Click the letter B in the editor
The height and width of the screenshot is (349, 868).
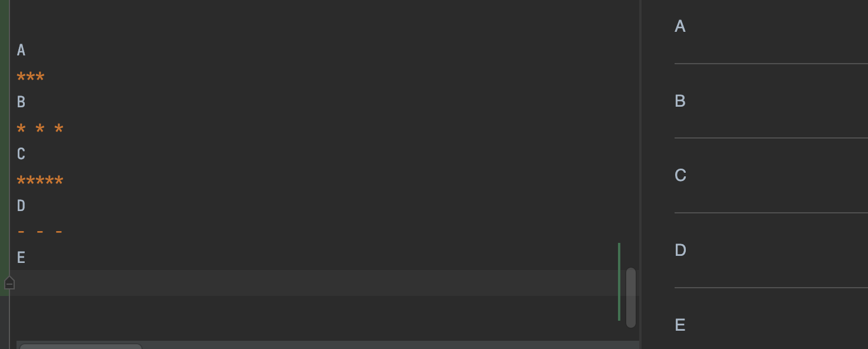click(21, 103)
